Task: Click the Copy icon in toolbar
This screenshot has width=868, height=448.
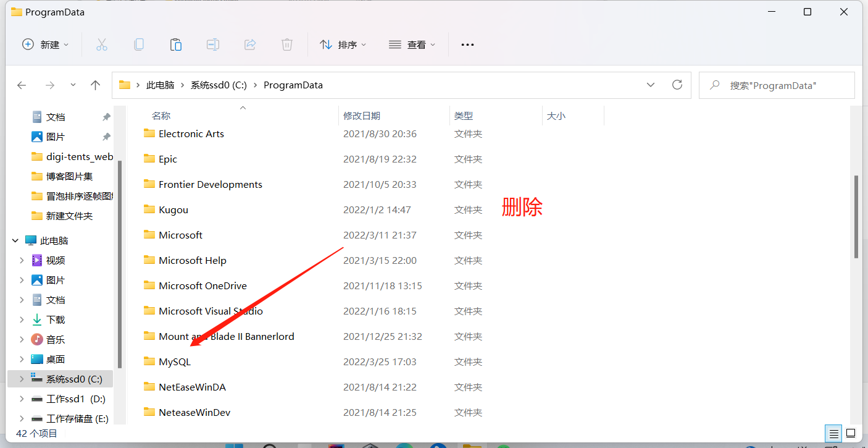Action: [139, 44]
